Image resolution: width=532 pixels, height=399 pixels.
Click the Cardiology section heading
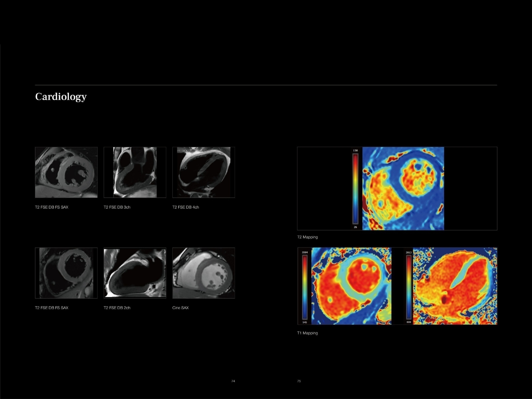[x=60, y=96]
